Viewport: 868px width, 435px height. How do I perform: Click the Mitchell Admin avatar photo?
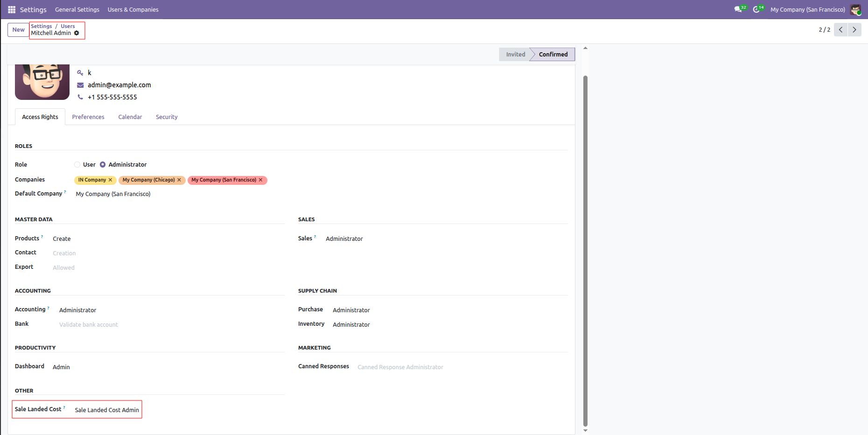coord(42,82)
